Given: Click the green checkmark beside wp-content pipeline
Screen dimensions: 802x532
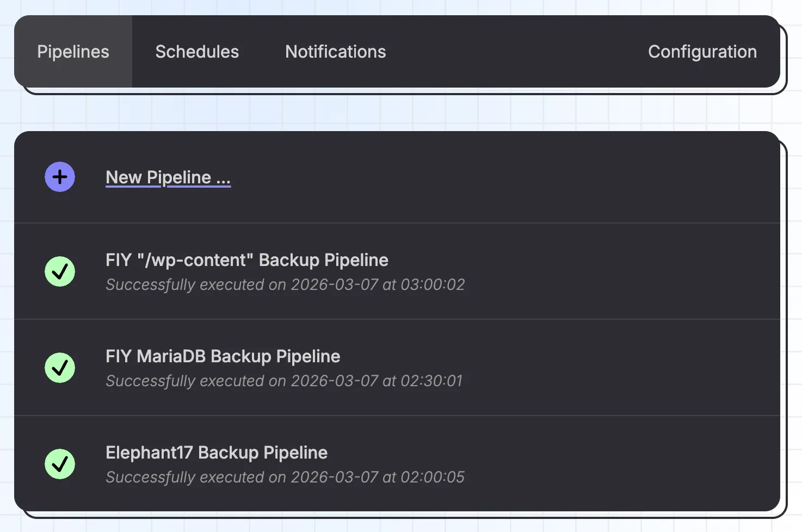Looking at the screenshot, I should [60, 271].
